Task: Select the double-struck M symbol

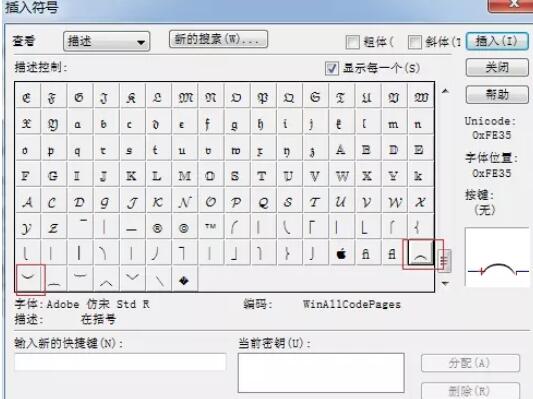Action: tap(185, 176)
